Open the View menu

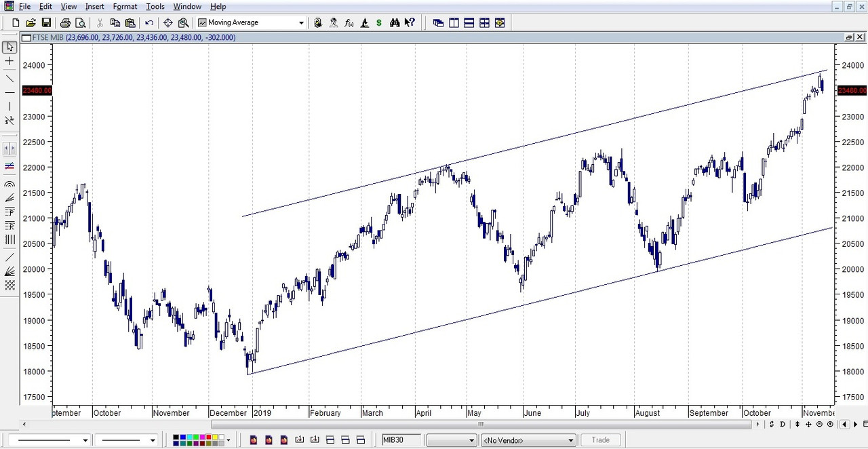(x=68, y=6)
